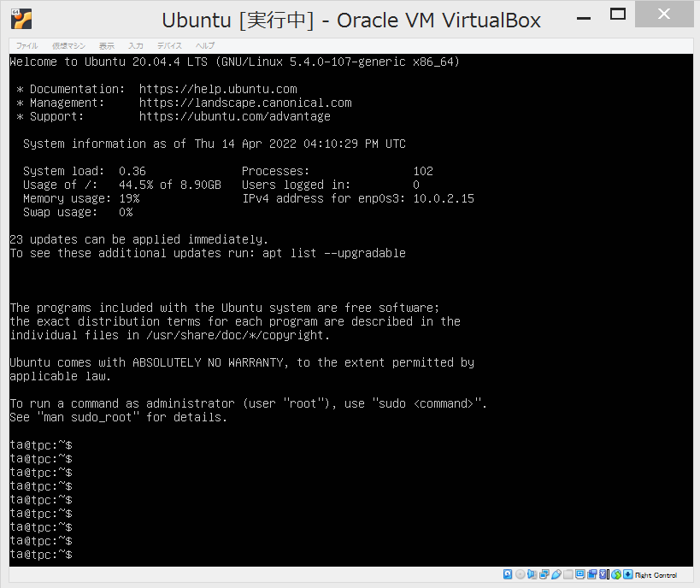This screenshot has height=588, width=700.
Task: Click the USB devices status icon
Action: point(556,574)
